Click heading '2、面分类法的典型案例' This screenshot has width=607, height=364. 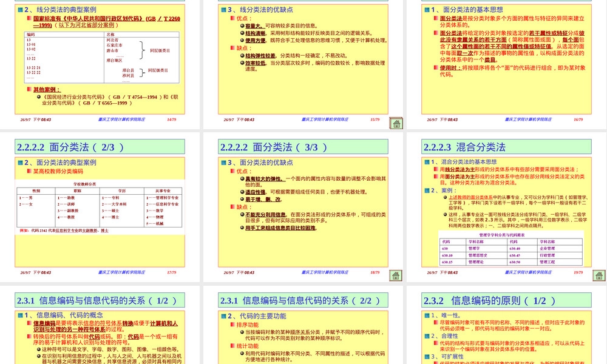pos(60,163)
